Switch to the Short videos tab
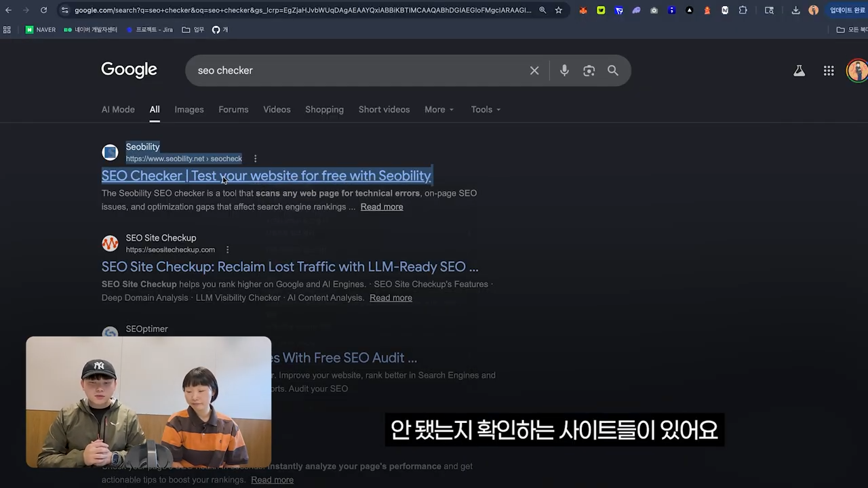 (x=384, y=109)
